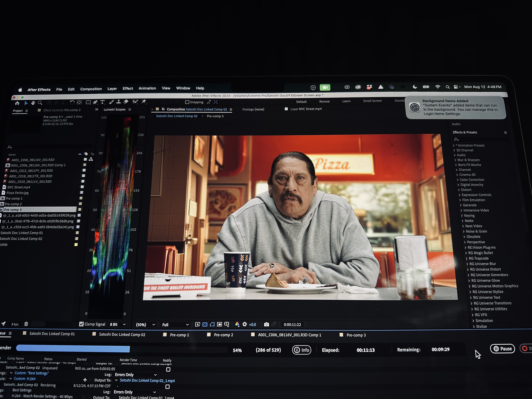The height and width of the screenshot is (399, 532).
Task: Select the Hand tool
Action: click(x=33, y=103)
